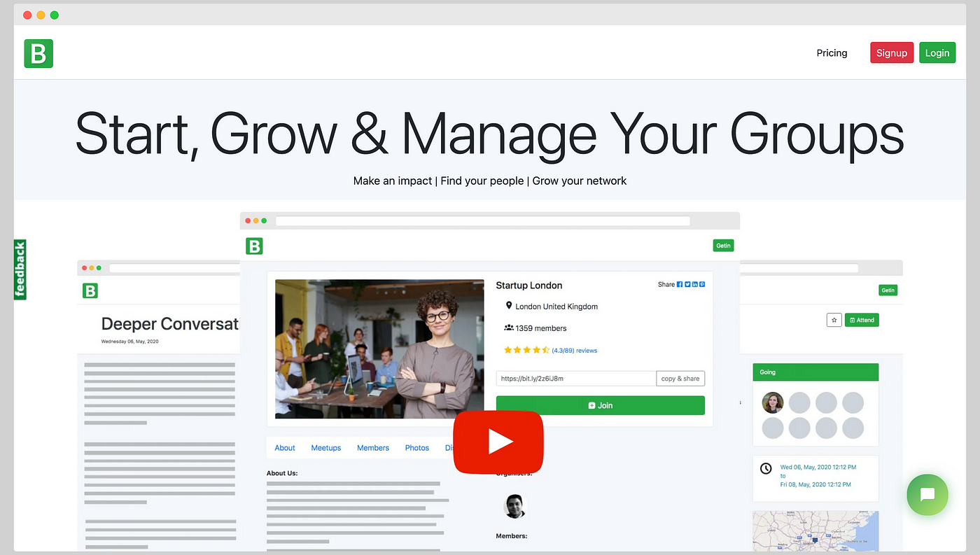The image size is (980, 555).
Task: Click the Startup London title
Action: coord(529,285)
